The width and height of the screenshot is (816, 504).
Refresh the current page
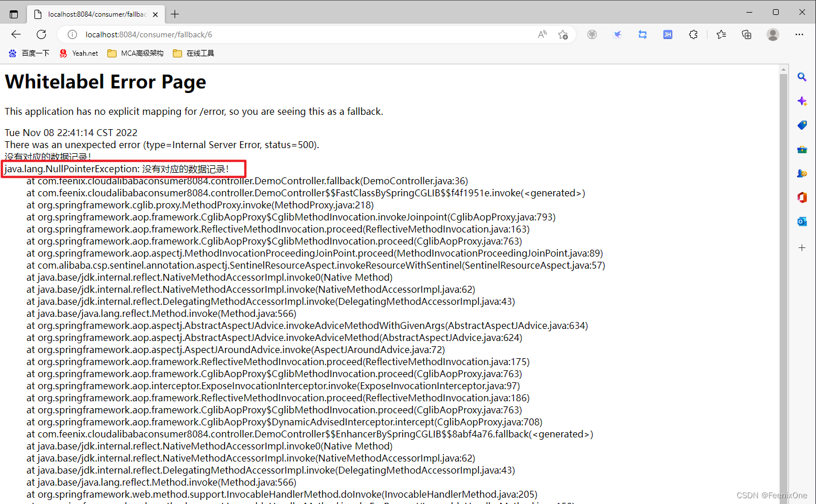(41, 34)
